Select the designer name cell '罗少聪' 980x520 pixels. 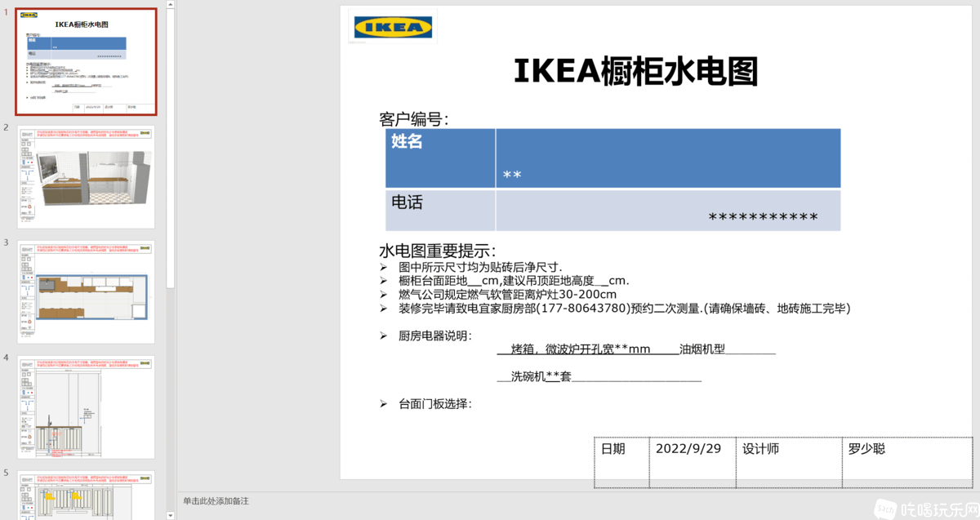pos(906,462)
